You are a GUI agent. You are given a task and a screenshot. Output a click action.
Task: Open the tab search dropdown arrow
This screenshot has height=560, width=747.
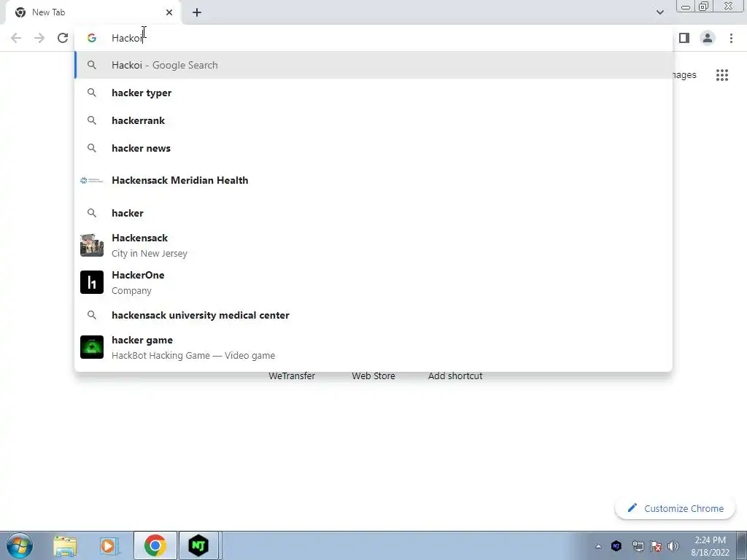659,12
